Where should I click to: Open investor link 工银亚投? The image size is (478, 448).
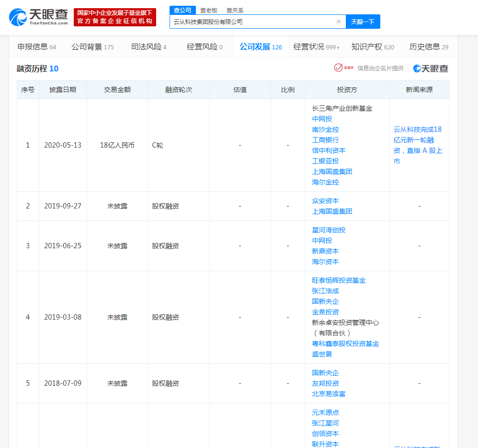pos(325,161)
